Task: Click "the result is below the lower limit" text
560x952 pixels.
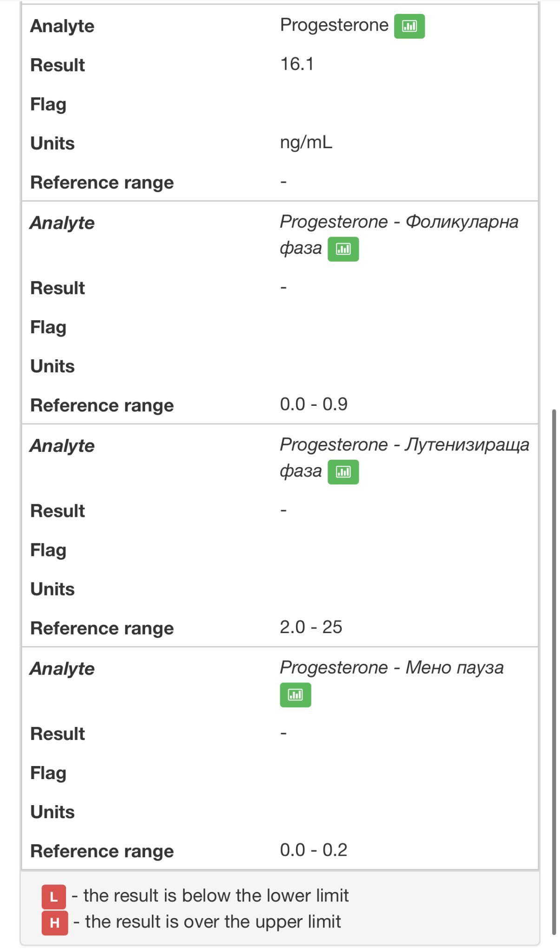Action: (216, 896)
